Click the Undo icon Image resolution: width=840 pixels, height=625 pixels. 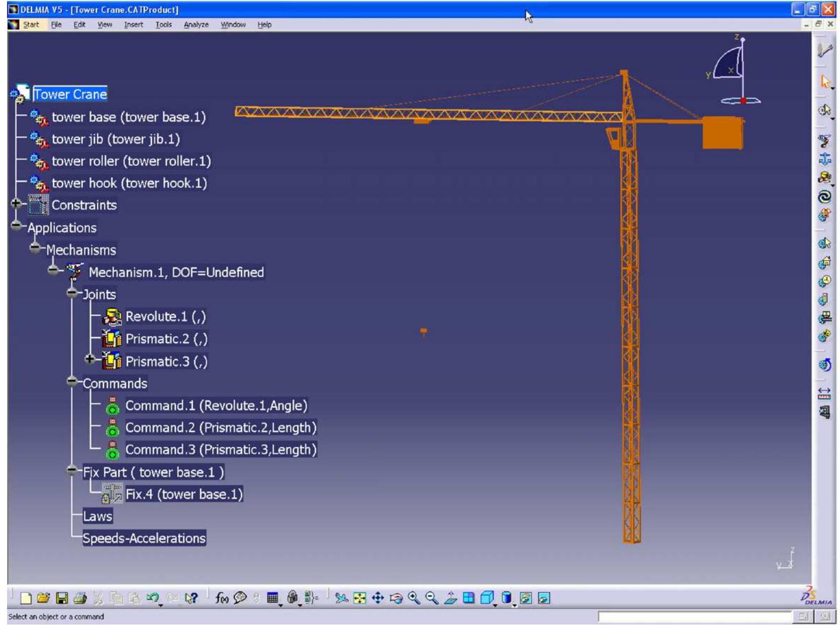(152, 598)
